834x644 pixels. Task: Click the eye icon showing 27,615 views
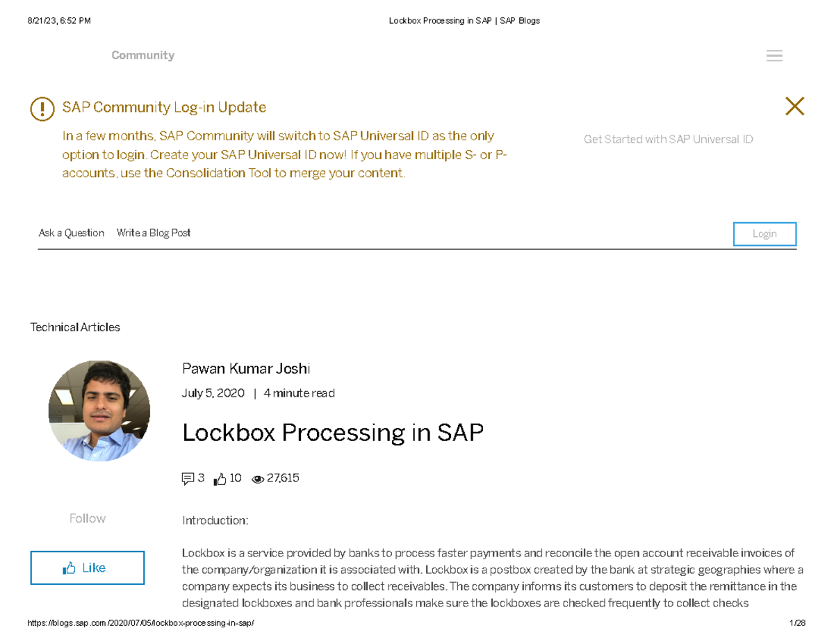(x=257, y=479)
